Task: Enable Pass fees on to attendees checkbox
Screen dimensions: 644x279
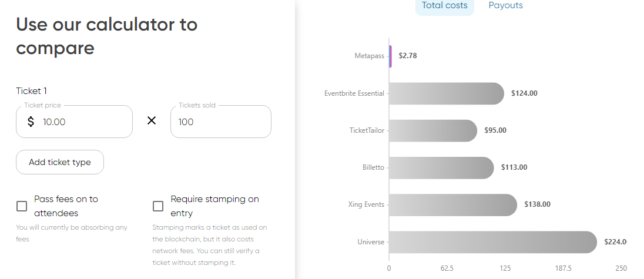Action: 22,206
